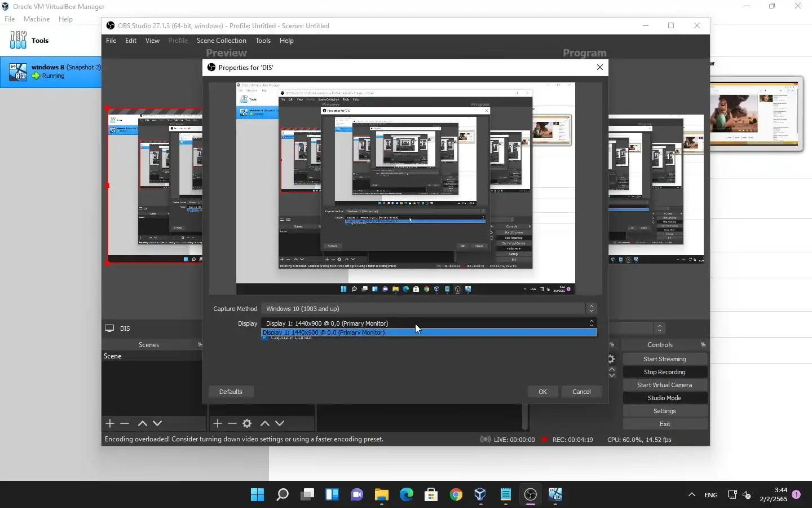Stop the recording
The height and width of the screenshot is (508, 812).
click(x=665, y=372)
